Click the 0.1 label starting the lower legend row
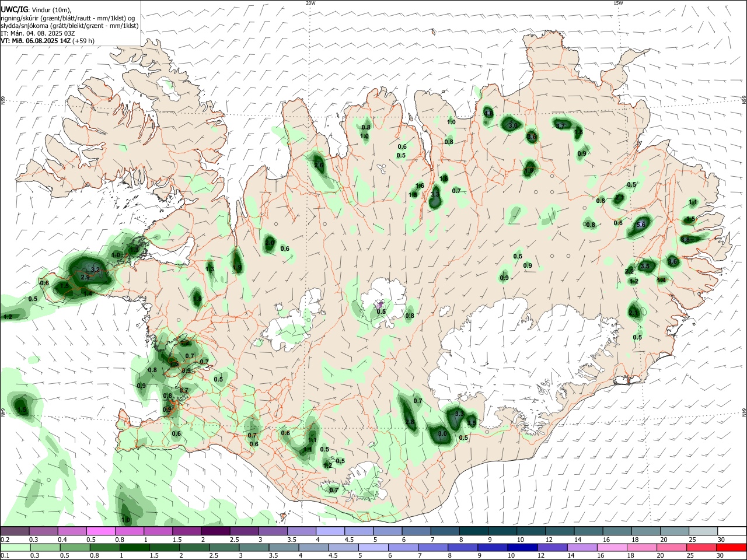The image size is (747, 560). pyautogui.click(x=5, y=555)
